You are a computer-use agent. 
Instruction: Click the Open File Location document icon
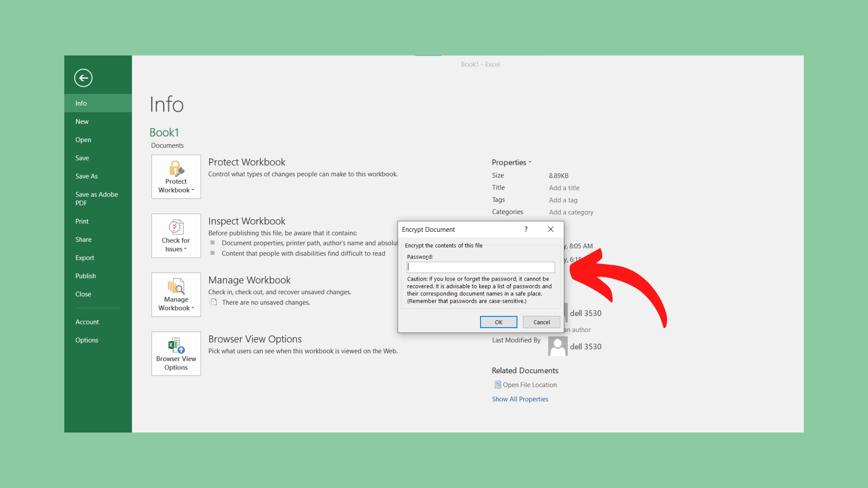[x=497, y=385]
